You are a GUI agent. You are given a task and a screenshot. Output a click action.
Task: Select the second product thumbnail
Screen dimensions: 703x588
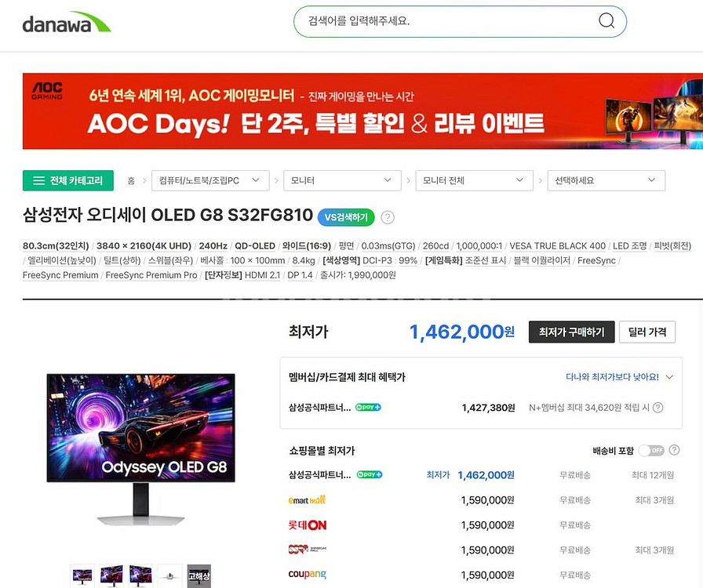click(111, 576)
